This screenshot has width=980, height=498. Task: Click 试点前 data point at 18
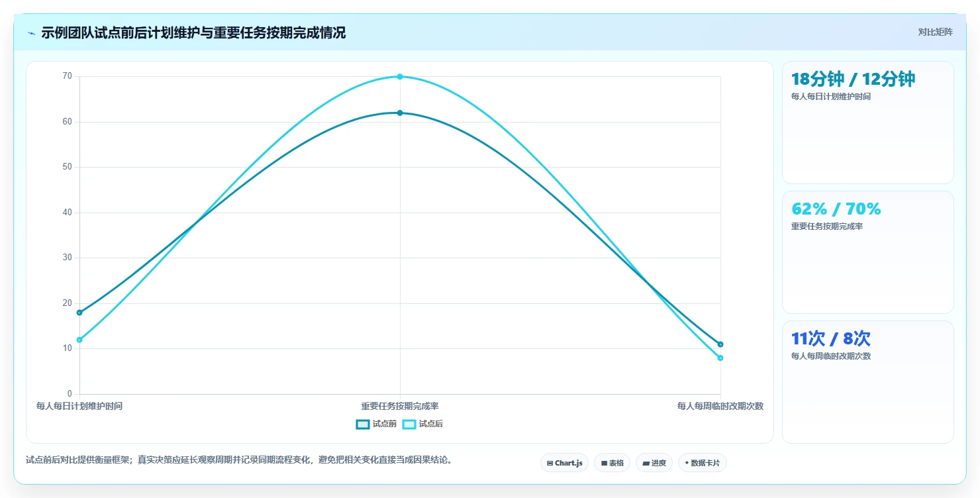coord(79,313)
